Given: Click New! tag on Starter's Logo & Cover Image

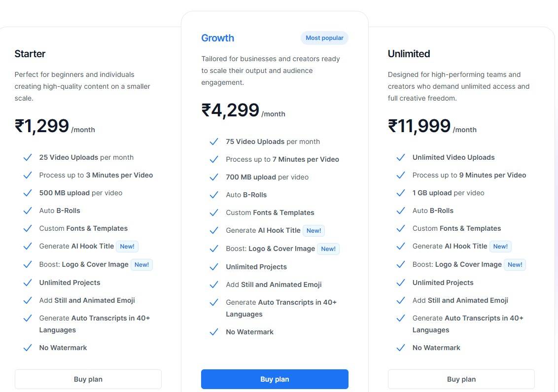Looking at the screenshot, I should coord(141,265).
